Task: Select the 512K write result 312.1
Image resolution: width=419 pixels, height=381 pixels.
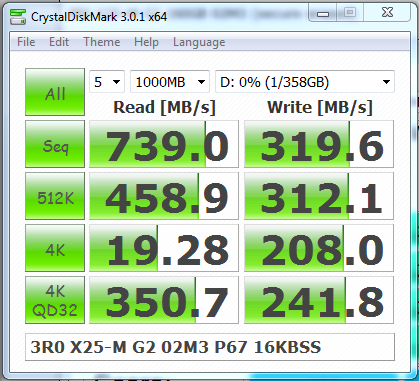Action: (319, 196)
